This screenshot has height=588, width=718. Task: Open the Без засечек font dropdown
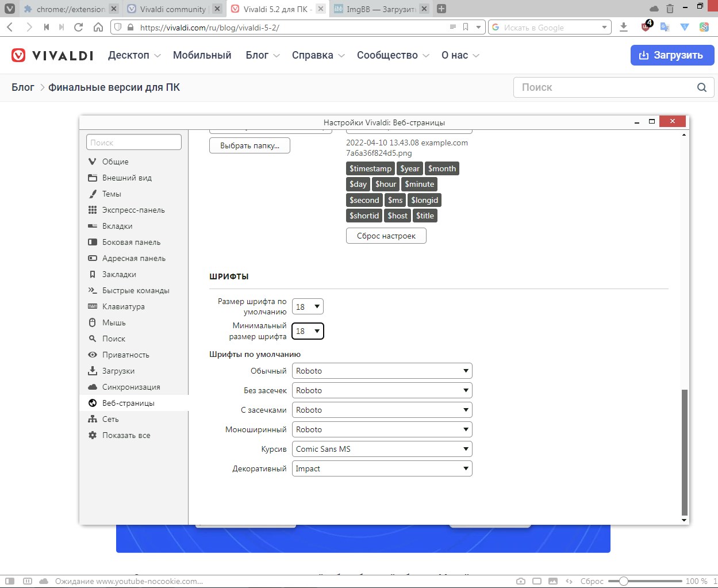(382, 390)
